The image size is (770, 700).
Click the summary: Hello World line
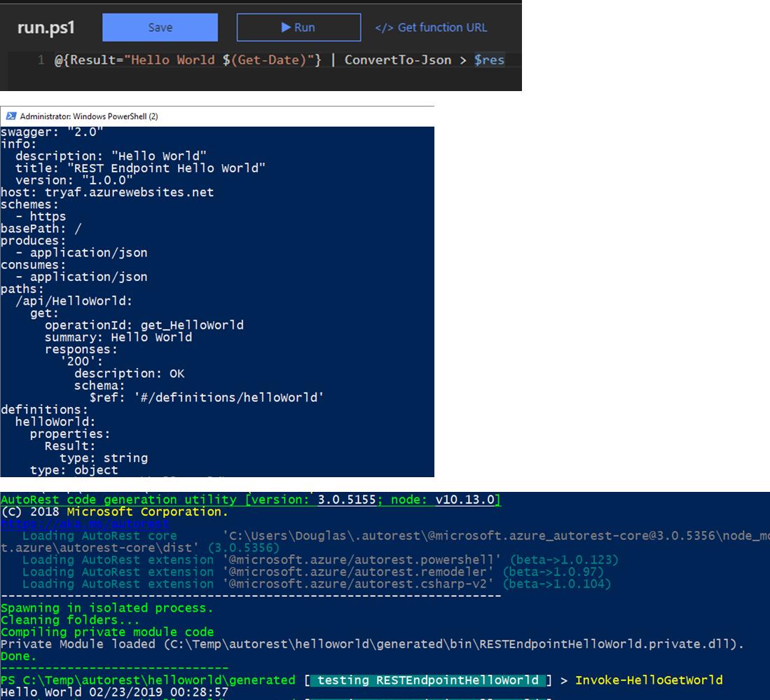pyautogui.click(x=118, y=337)
